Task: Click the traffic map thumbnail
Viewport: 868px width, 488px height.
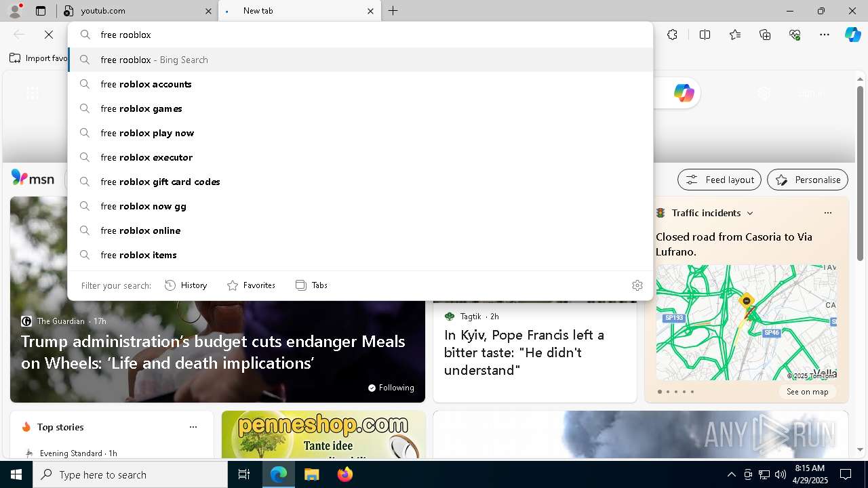Action: coord(746,322)
